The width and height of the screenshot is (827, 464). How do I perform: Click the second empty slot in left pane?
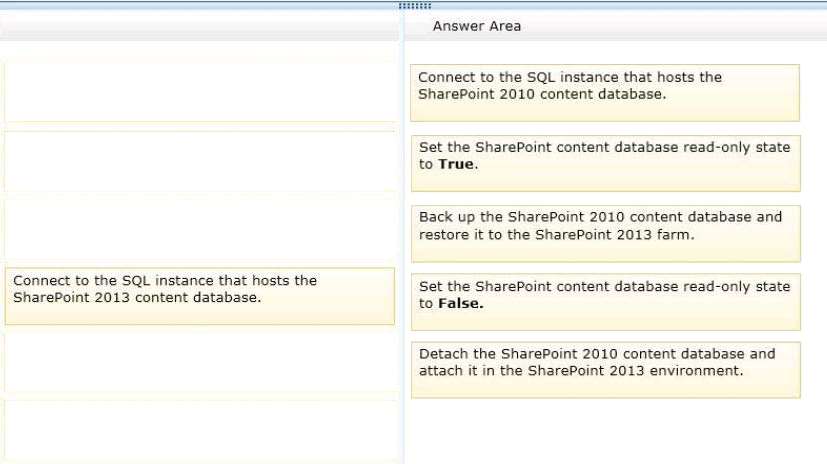tap(200, 161)
